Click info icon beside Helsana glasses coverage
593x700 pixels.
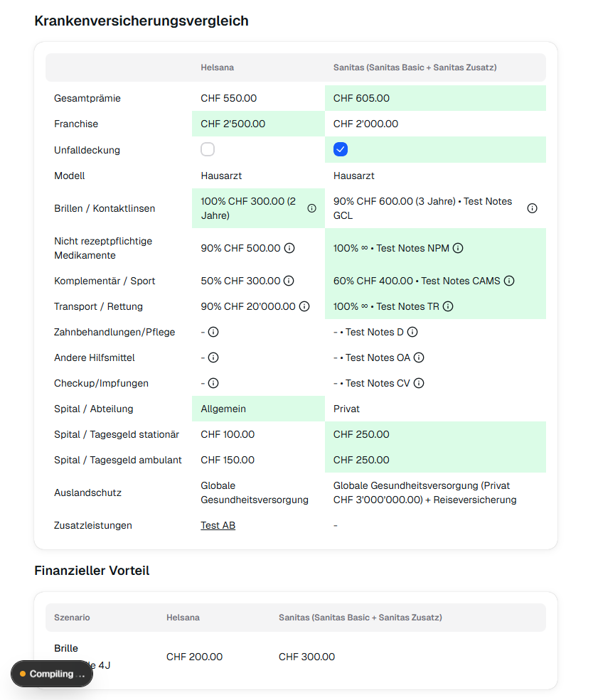click(311, 208)
